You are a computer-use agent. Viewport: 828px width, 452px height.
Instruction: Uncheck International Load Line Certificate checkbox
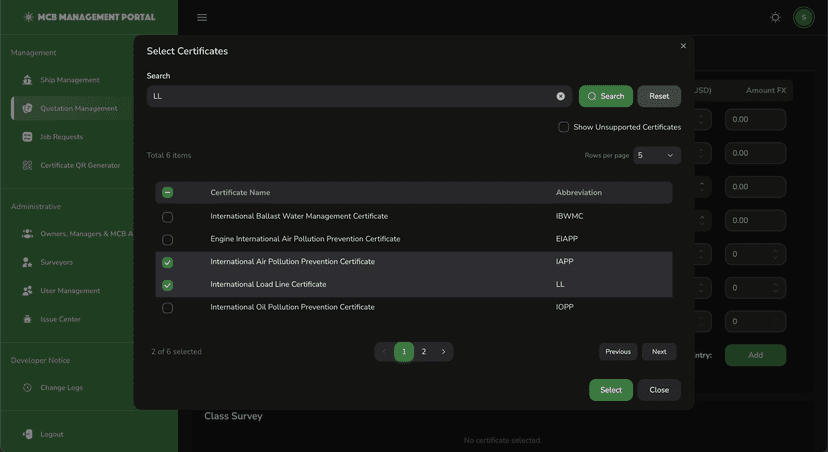(x=167, y=285)
